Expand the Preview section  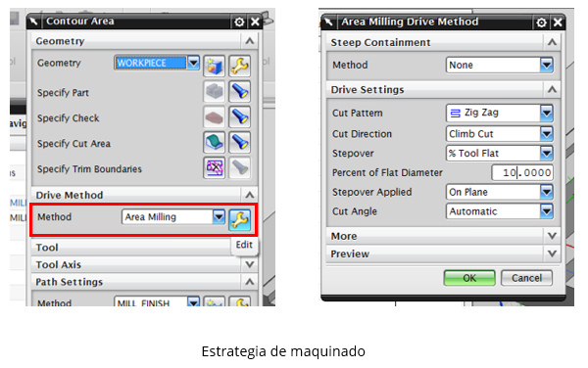point(552,253)
